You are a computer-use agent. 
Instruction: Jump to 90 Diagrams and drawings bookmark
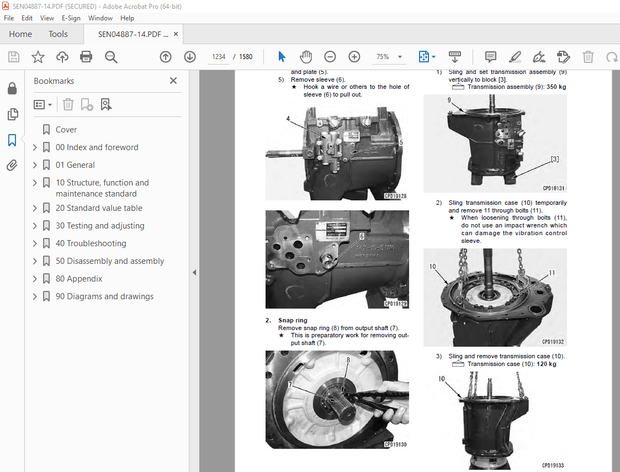(x=104, y=296)
